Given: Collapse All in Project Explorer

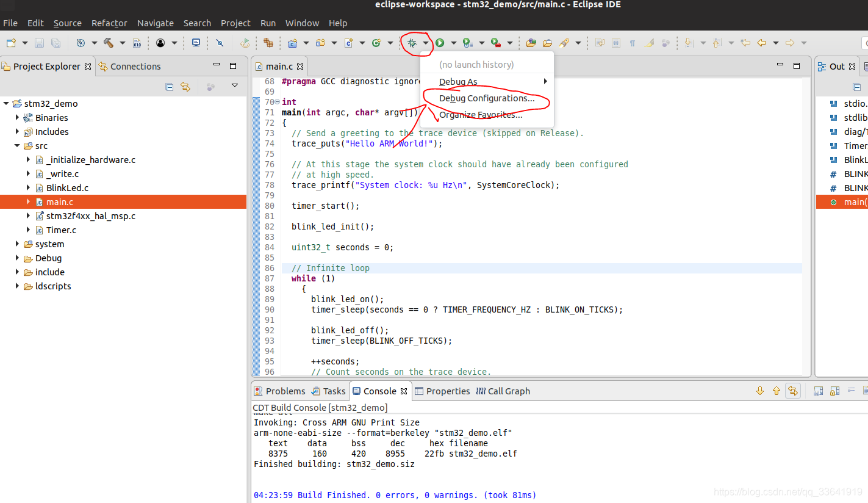Looking at the screenshot, I should tap(170, 87).
